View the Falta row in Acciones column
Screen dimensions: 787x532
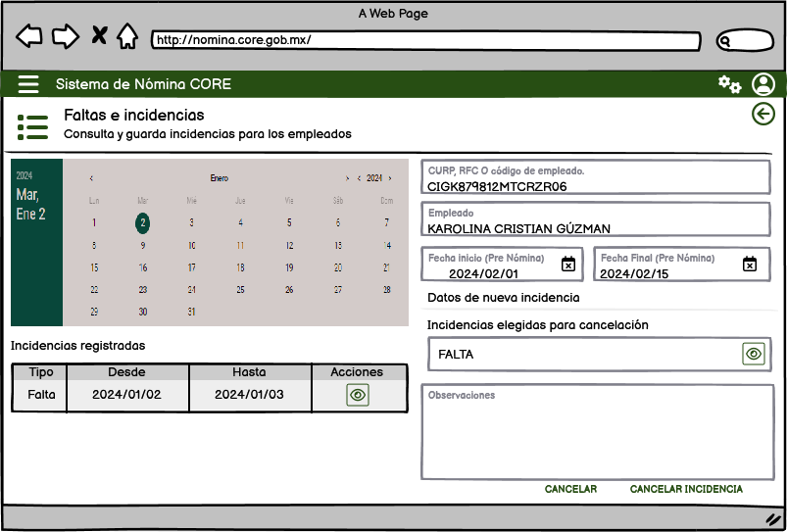(x=358, y=395)
